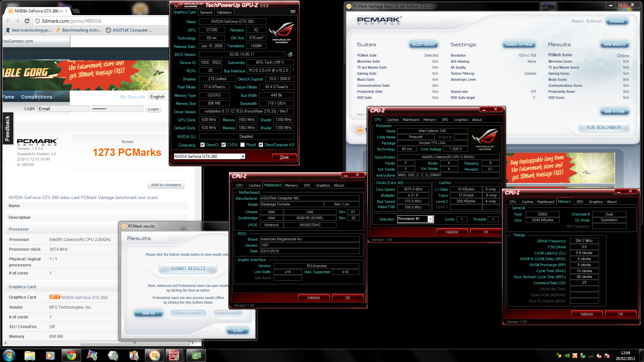644x362 pixels.
Task: Open the Graphics tab in the CPU-Z Memory window
Action: 596,202
